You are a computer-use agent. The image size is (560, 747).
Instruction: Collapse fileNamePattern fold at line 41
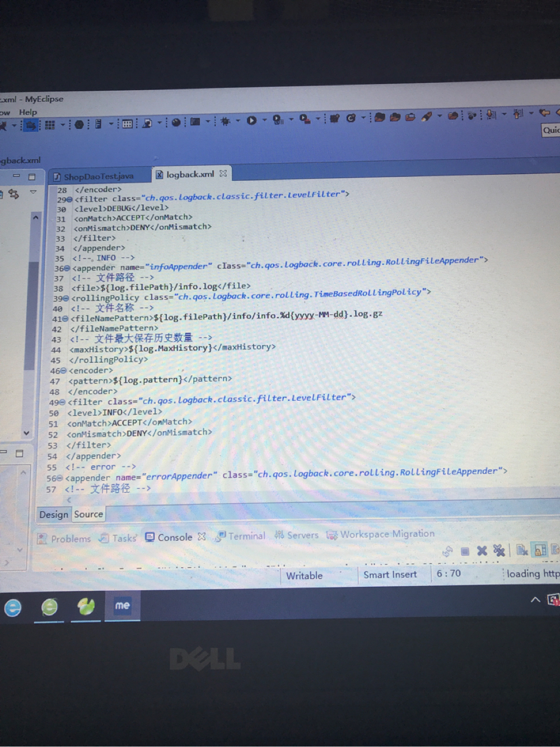click(65, 319)
